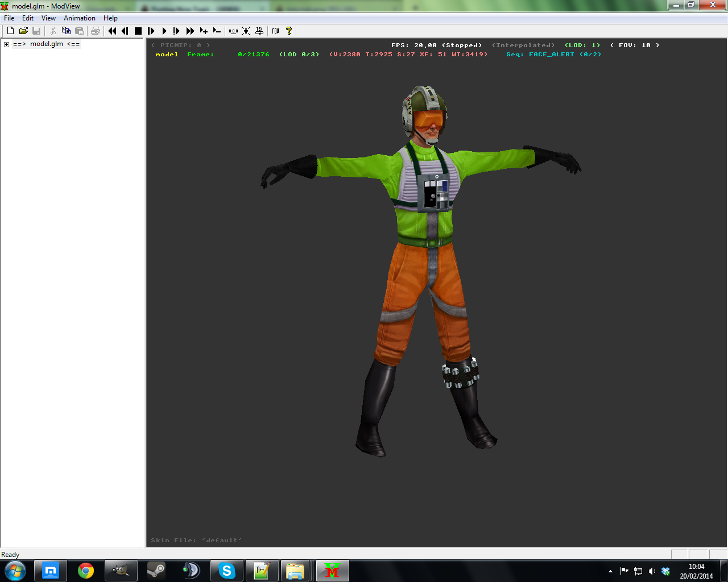This screenshot has width=728, height=582.
Task: Rewind animation to start
Action: 112,31
